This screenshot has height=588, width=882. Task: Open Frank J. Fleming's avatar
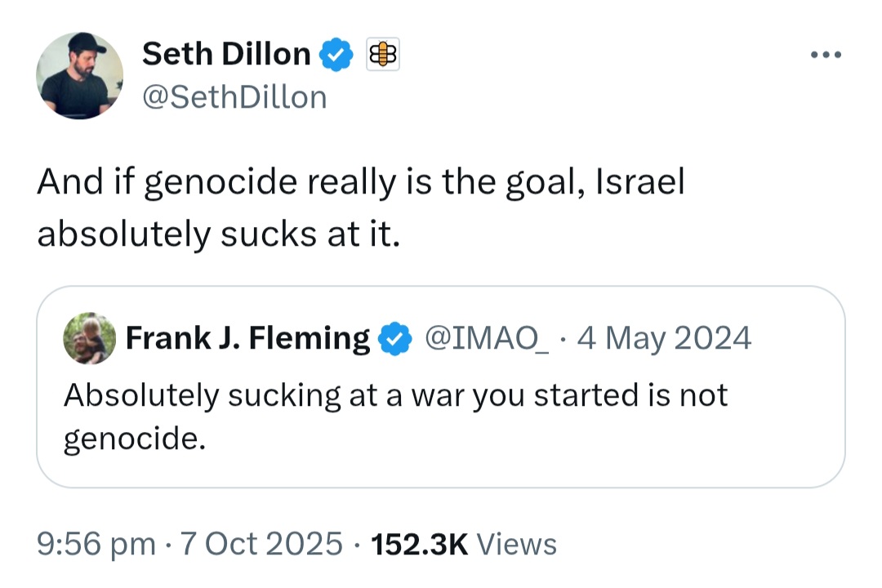tap(90, 338)
